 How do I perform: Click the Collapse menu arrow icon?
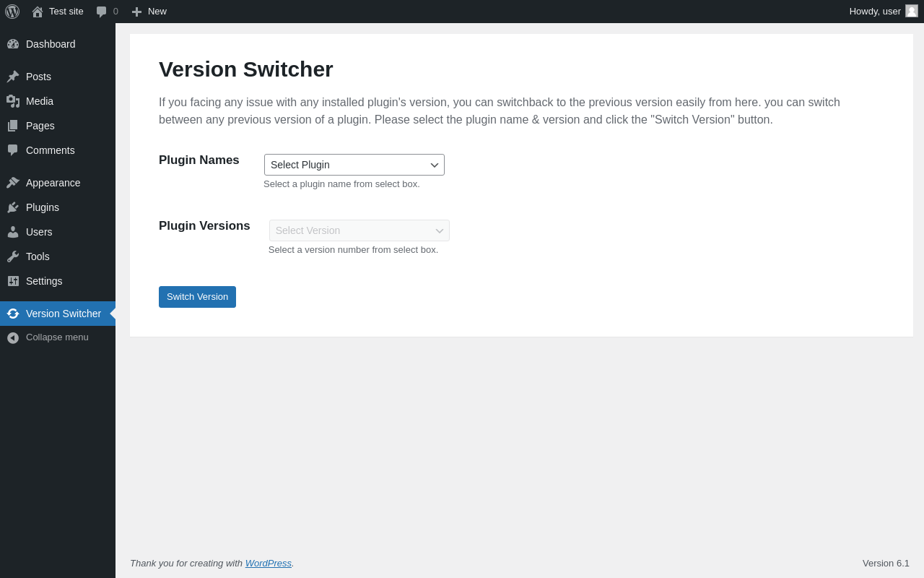coord(13,337)
